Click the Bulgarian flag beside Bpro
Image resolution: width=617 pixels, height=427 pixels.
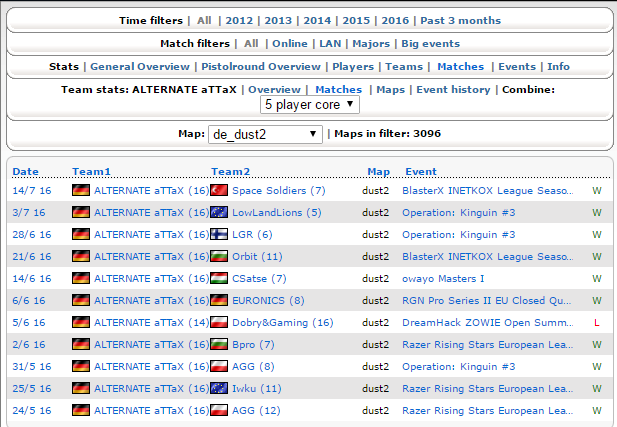point(219,345)
